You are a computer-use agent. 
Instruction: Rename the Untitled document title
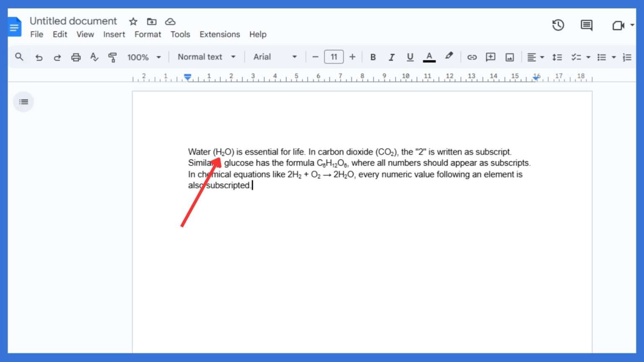[x=73, y=21]
